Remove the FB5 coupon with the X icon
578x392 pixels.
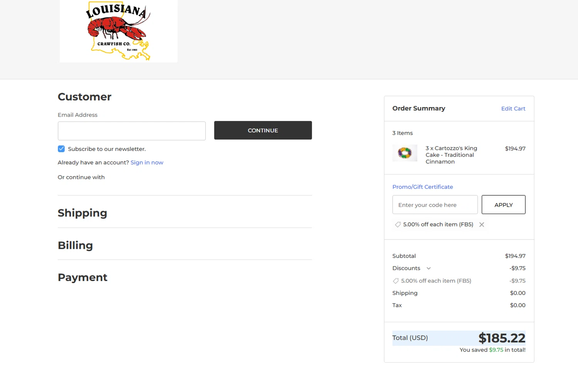coord(482,224)
